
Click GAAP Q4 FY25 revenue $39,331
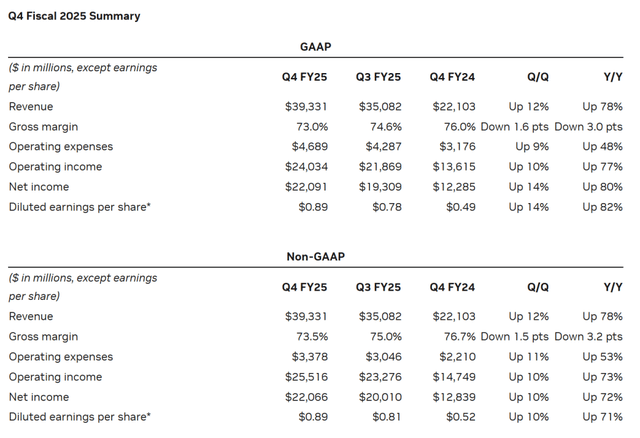point(306,107)
